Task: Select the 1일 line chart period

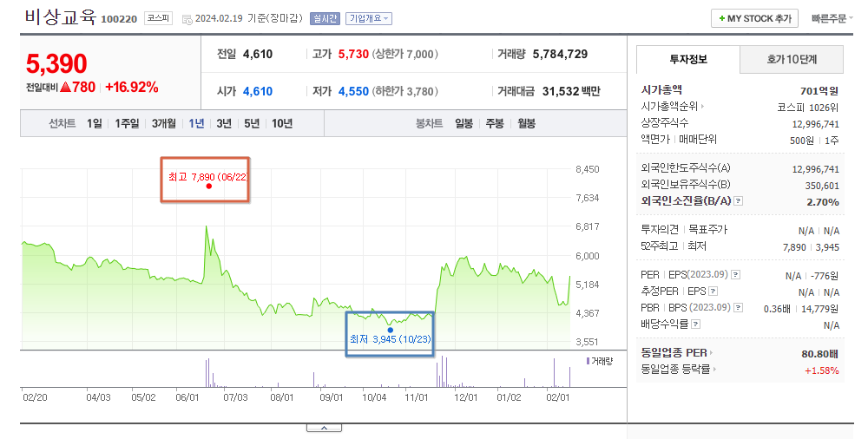Action: click(x=94, y=123)
